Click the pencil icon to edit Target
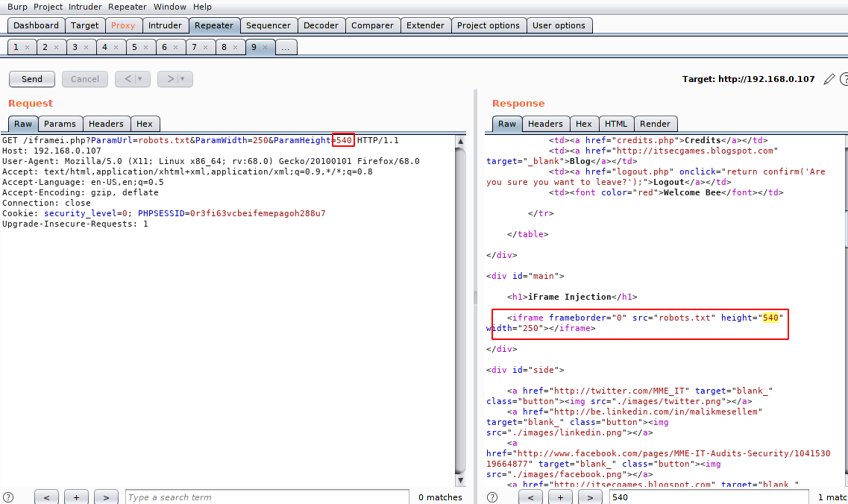Viewport: 848px width, 504px height. pos(829,78)
